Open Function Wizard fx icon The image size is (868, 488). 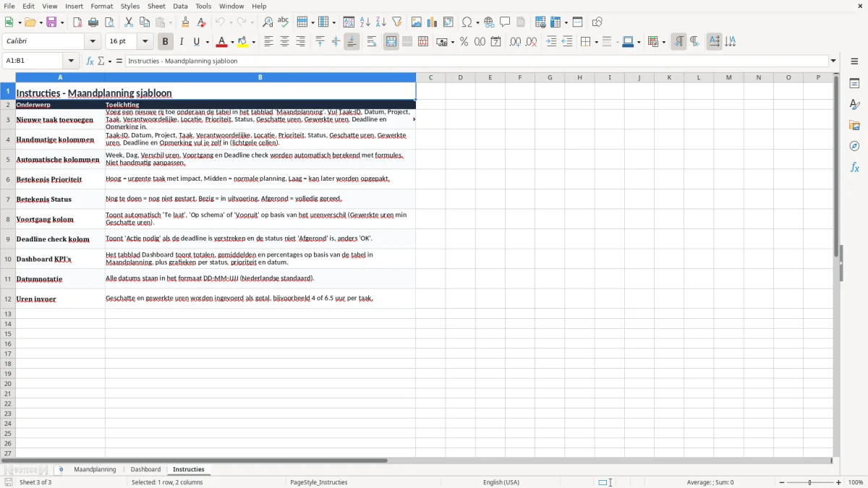coord(90,61)
